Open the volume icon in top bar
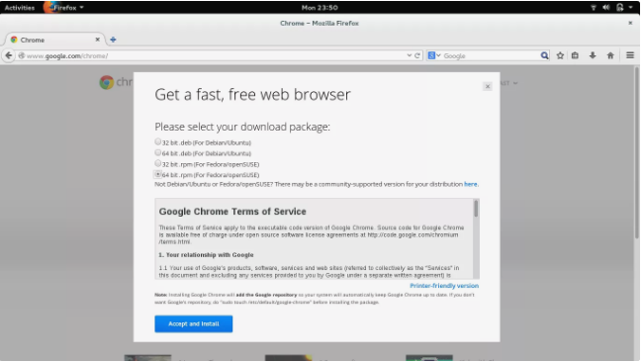The height and width of the screenshot is (362, 644). [606, 7]
